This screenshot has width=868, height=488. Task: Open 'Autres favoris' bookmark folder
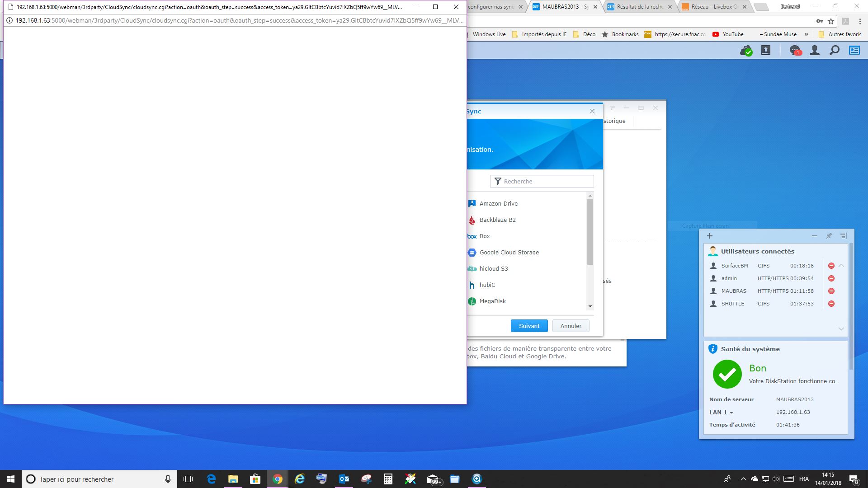pos(840,34)
